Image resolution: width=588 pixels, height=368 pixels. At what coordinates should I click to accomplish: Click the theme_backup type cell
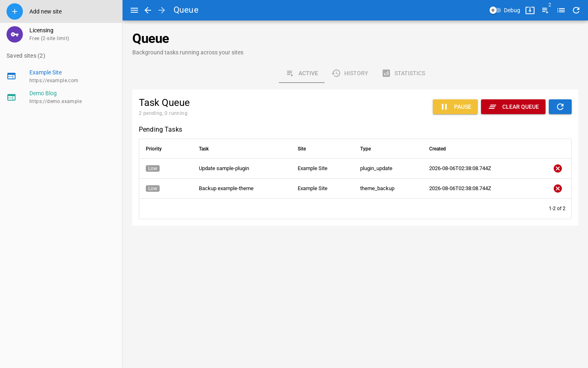(377, 188)
